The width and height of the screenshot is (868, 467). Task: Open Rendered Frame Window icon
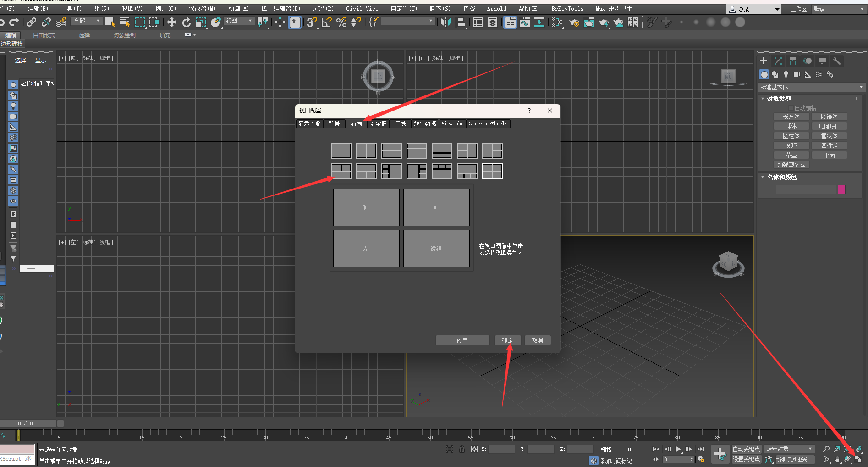coord(589,22)
